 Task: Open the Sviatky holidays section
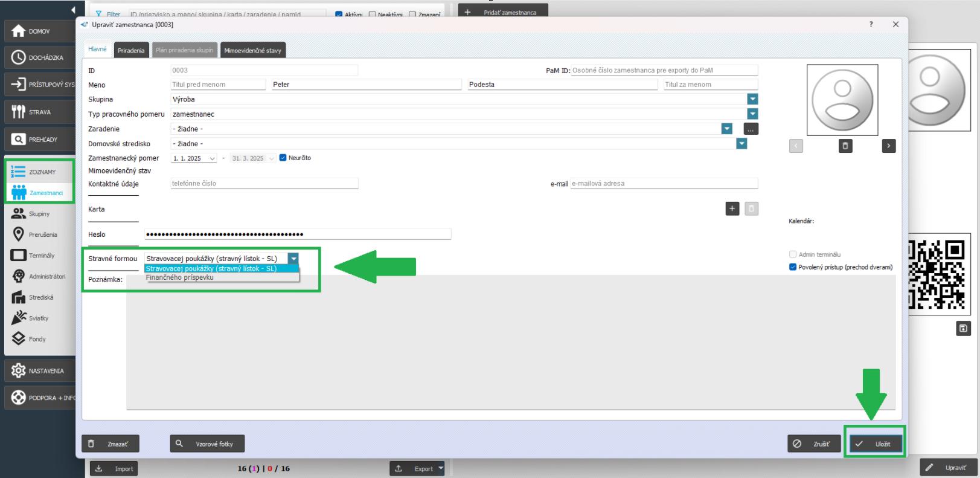37,318
